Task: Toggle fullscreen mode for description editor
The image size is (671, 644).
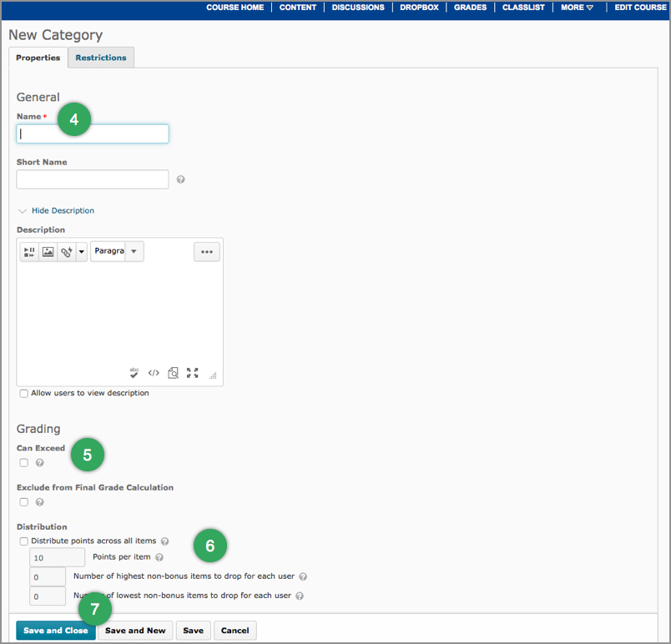Action: tap(193, 373)
